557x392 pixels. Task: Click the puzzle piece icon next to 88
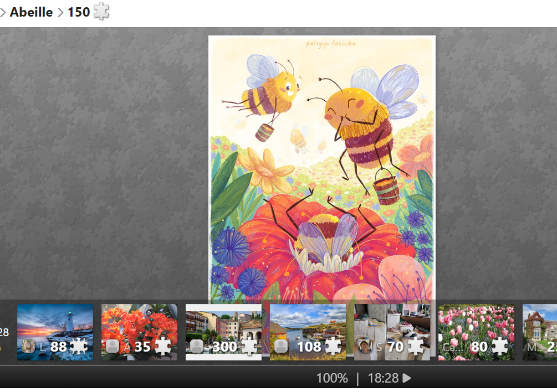tap(79, 347)
